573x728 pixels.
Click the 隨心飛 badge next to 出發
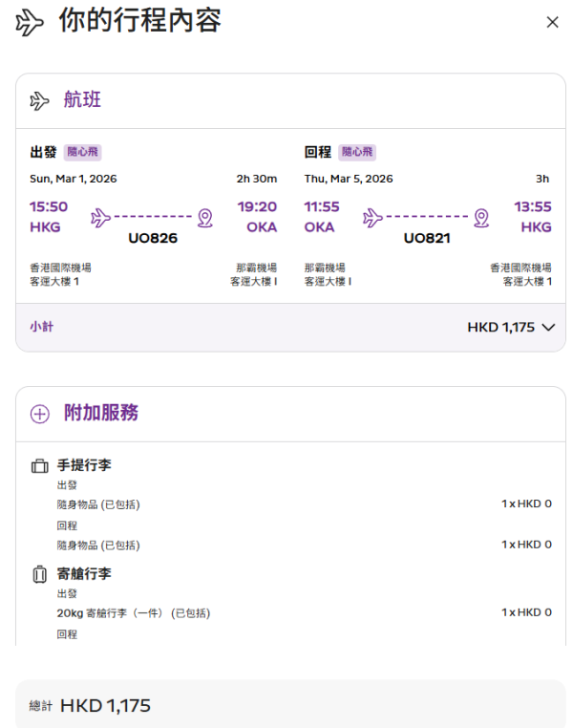click(82, 152)
